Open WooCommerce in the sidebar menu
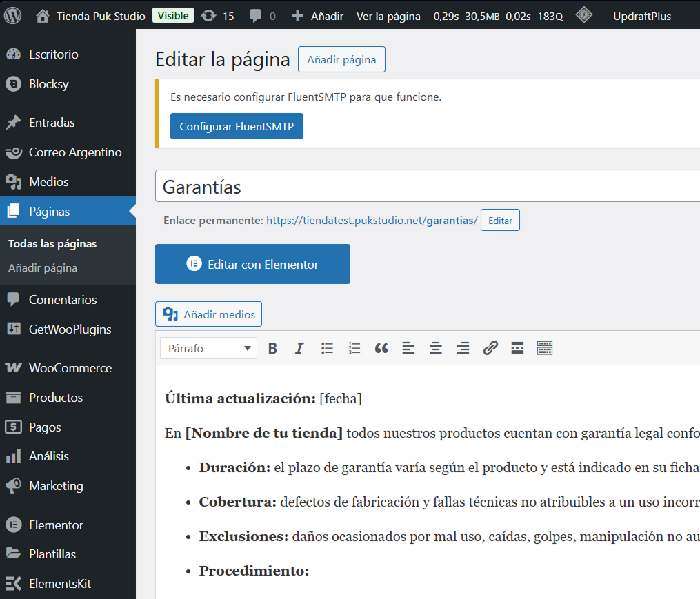This screenshot has width=700, height=599. [70, 368]
